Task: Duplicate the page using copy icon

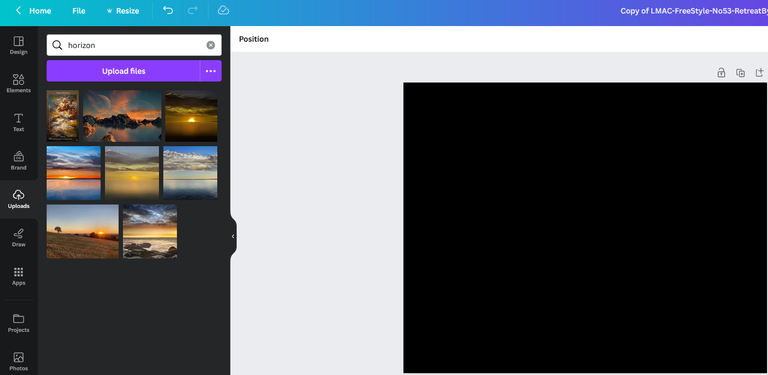Action: click(x=740, y=72)
